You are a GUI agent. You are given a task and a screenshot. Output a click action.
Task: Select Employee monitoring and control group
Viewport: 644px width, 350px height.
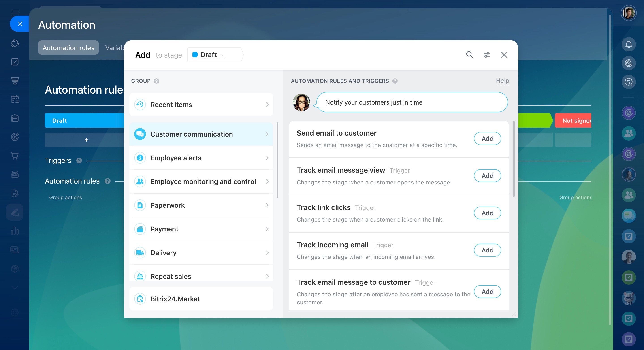(201, 181)
